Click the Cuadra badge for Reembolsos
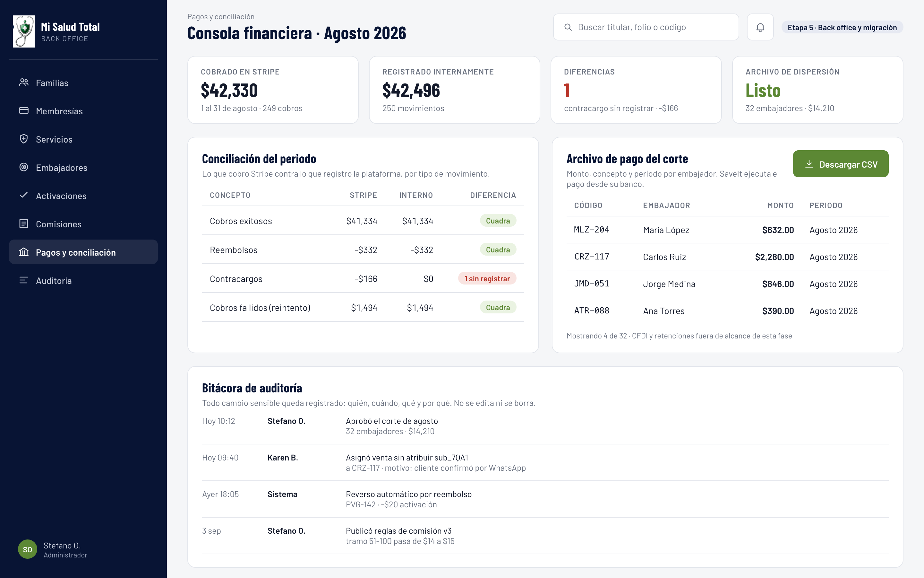Image resolution: width=924 pixels, height=578 pixels. [x=498, y=250]
